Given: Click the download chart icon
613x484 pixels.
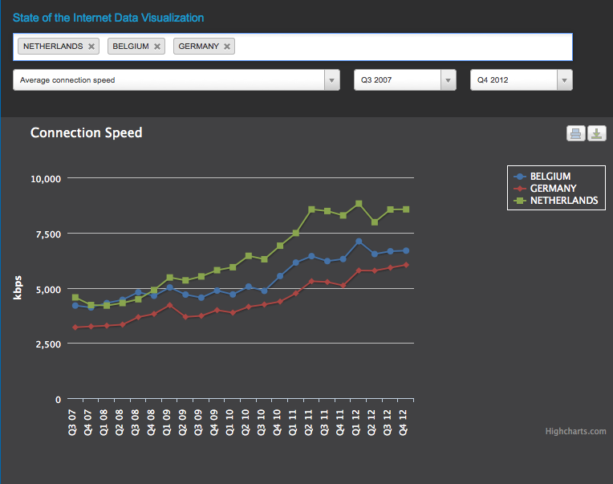Looking at the screenshot, I should 596,134.
